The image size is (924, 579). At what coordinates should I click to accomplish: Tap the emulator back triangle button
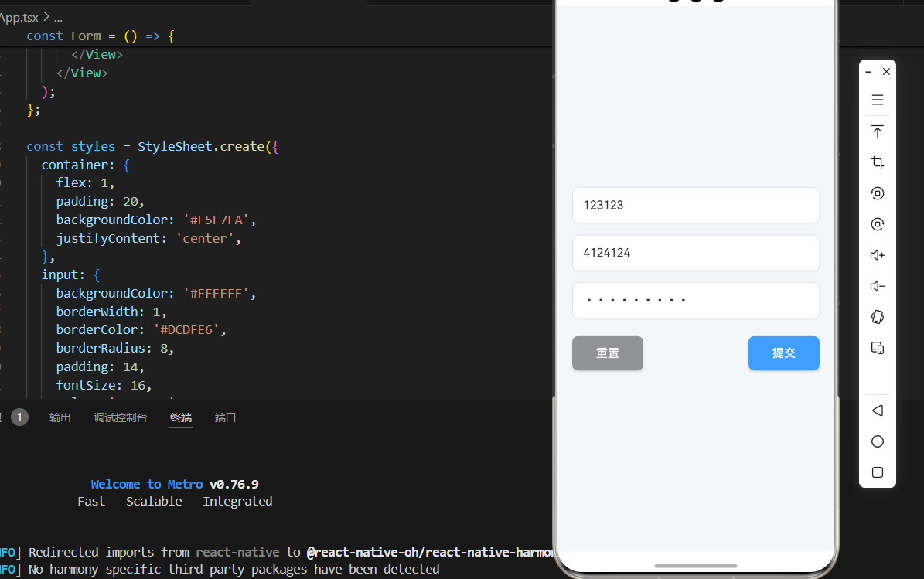pos(878,410)
